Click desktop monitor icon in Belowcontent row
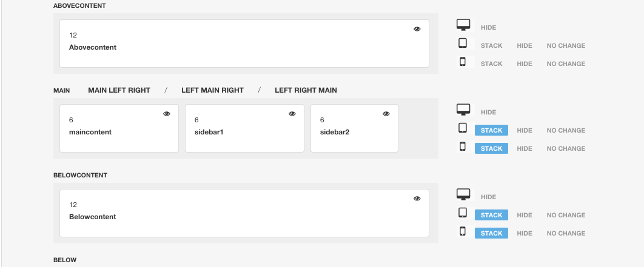 point(463,194)
